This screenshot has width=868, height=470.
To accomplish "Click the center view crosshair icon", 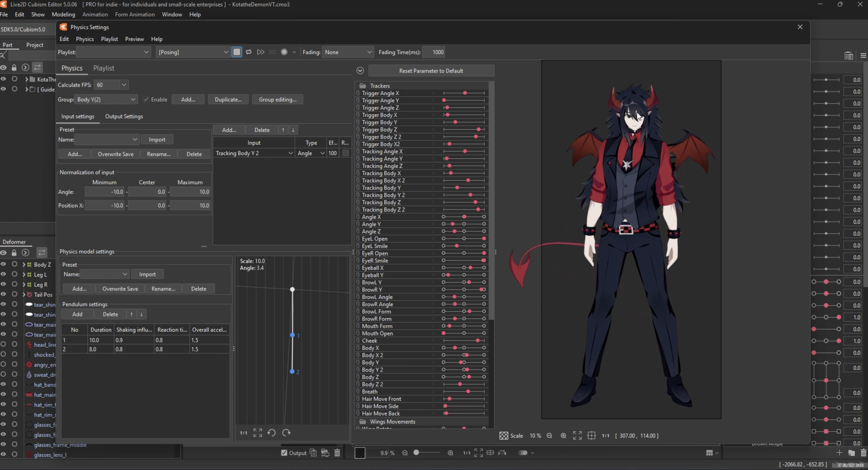I will (591, 436).
